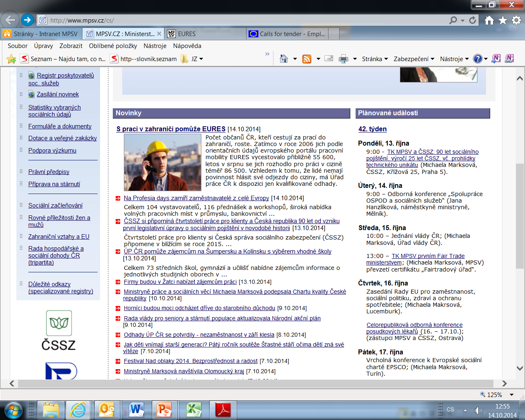This screenshot has height=420, width=525.
Task: Click the Help question mark icon
Action: click(x=478, y=59)
